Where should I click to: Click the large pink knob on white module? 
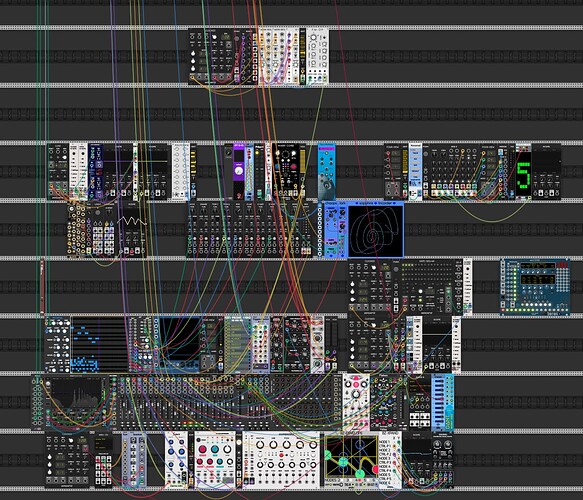pos(202,449)
